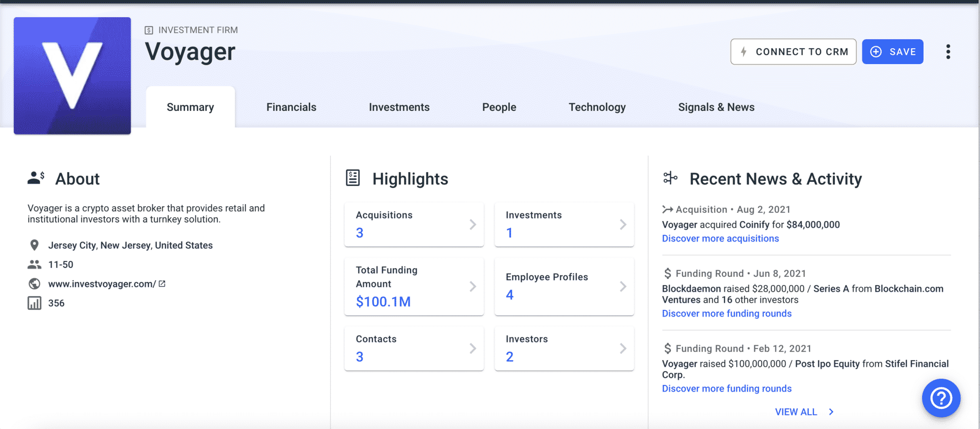980x429 pixels.
Task: Open the www.investvoyager.com website link
Action: 102,284
